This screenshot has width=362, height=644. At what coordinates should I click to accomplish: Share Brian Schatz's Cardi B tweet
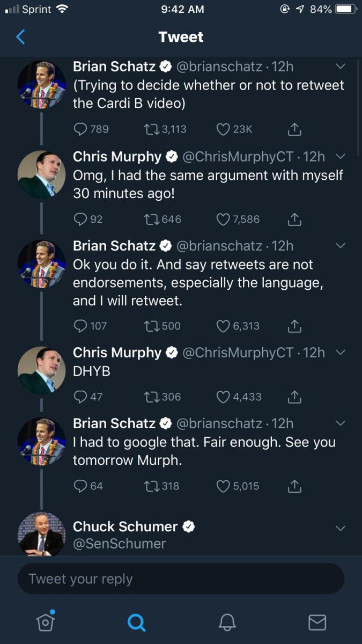tap(294, 129)
